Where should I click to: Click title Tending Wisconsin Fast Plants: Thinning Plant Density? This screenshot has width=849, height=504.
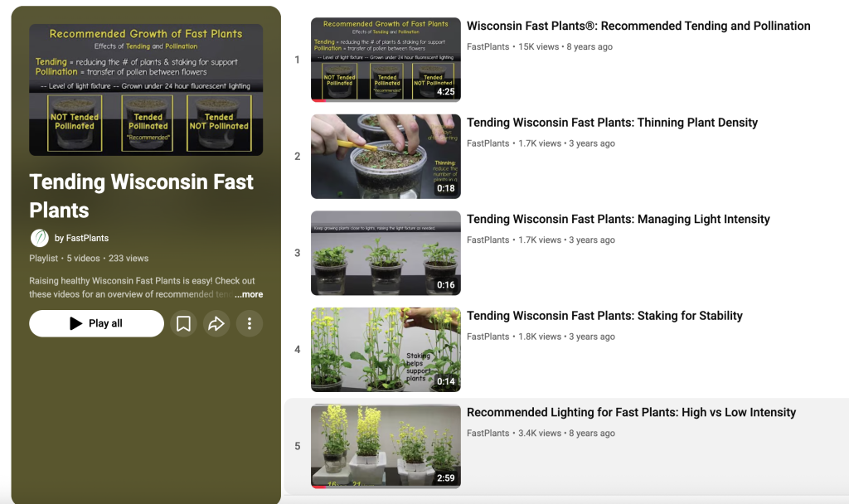(x=612, y=123)
